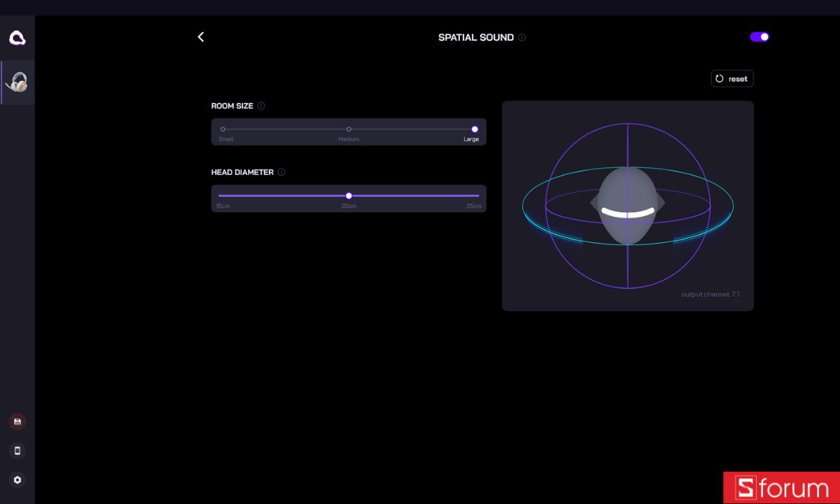Image resolution: width=840 pixels, height=504 pixels.
Task: Click the Sforum watermark logo
Action: coord(781,488)
